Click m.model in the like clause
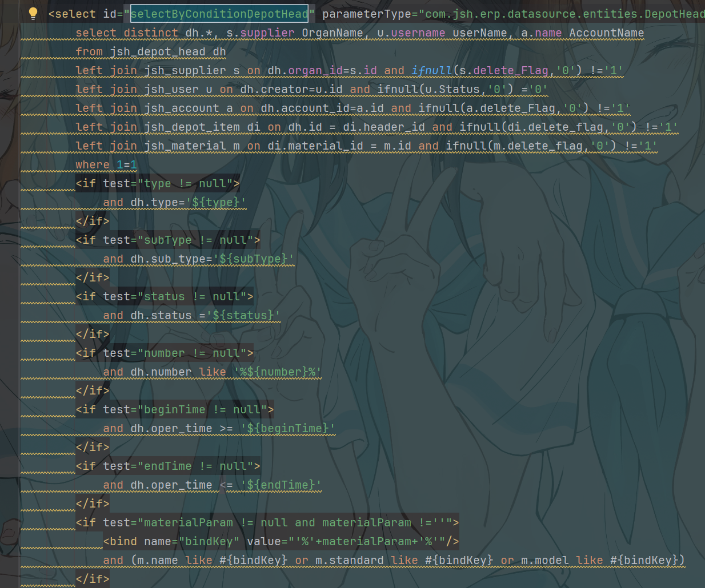705x588 pixels. [545, 560]
